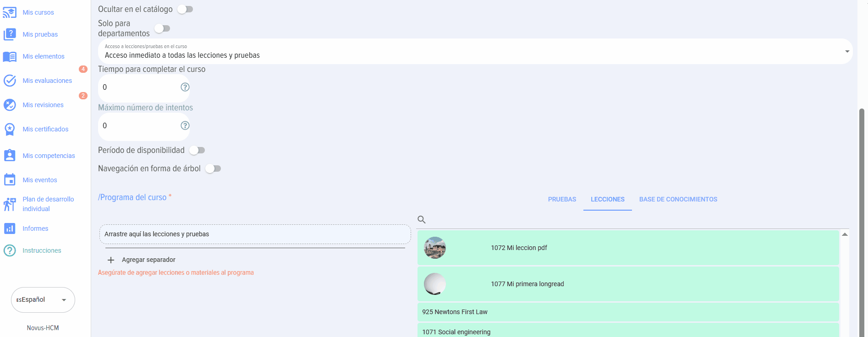Open Plan de desarrollo individual link
This screenshot has height=337, width=868.
click(48, 204)
